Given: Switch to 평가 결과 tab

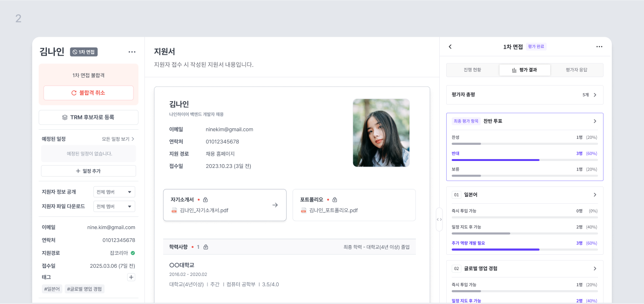Looking at the screenshot, I should click(524, 70).
